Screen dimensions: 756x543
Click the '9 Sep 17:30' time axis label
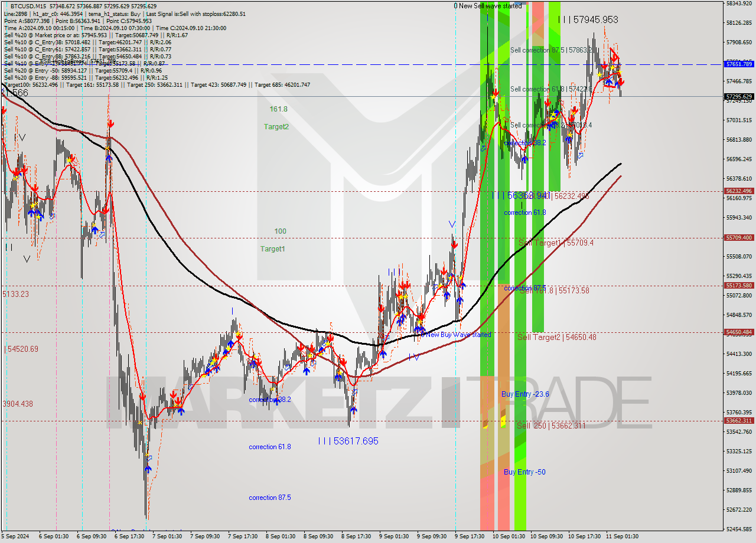click(x=470, y=537)
